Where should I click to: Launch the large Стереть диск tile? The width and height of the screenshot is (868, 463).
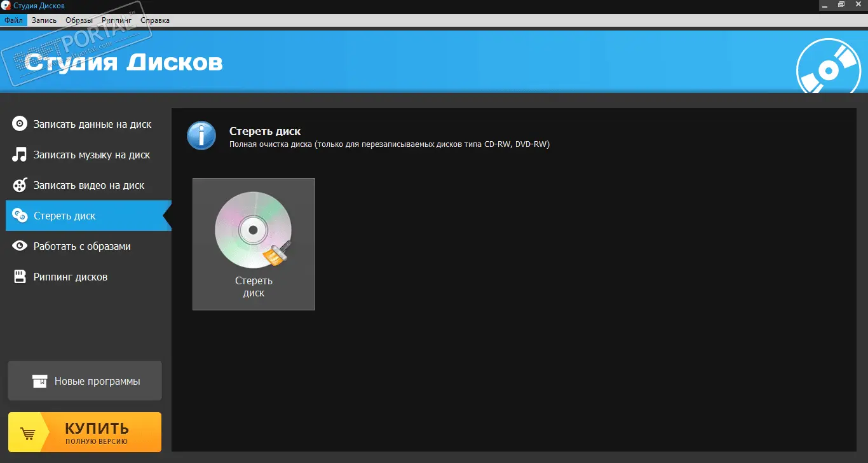coord(254,244)
